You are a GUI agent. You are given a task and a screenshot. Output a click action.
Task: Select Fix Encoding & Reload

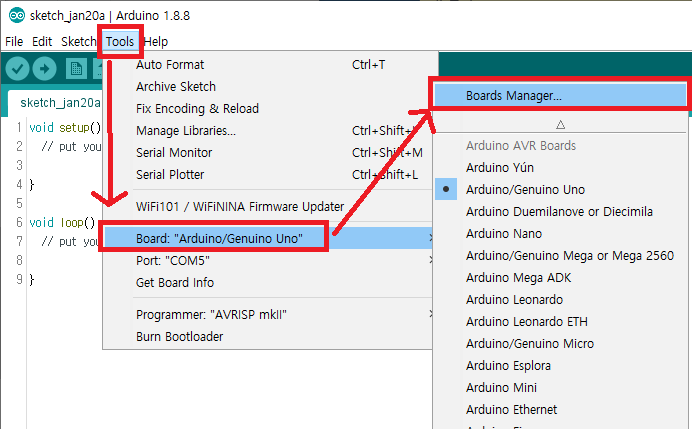click(x=267, y=109)
